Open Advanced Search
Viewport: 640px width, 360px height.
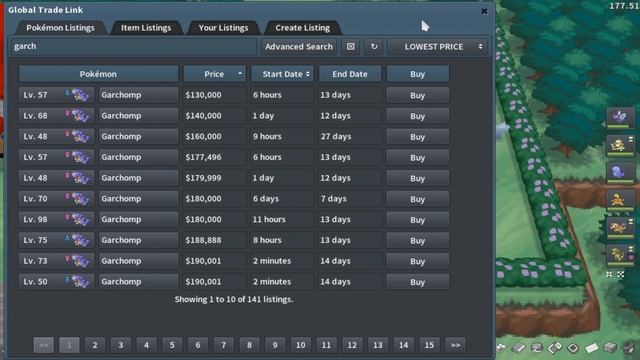[299, 47]
